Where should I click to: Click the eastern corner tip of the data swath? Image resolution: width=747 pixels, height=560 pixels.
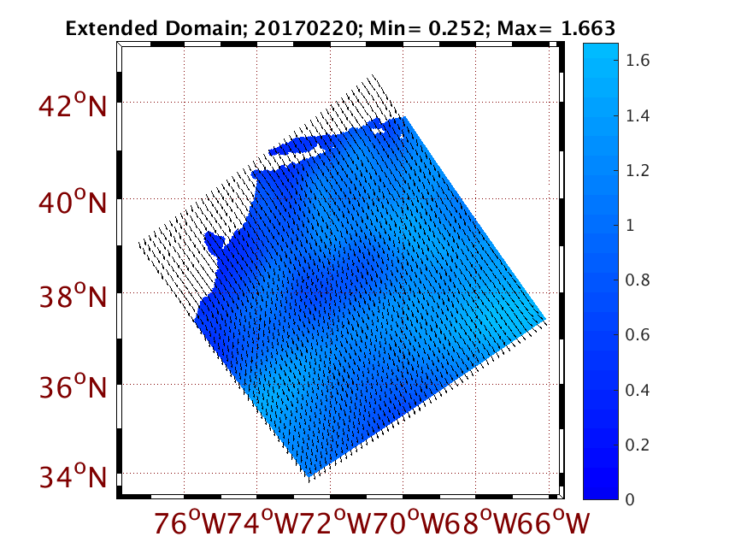[544, 320]
